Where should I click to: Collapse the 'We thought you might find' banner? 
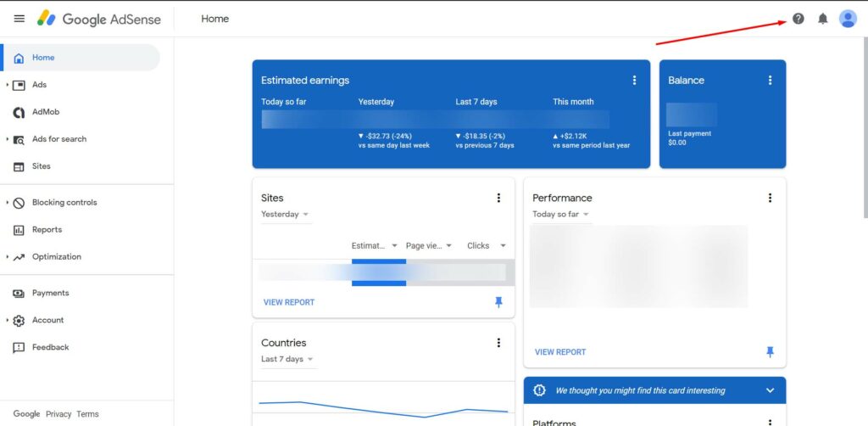tap(770, 390)
